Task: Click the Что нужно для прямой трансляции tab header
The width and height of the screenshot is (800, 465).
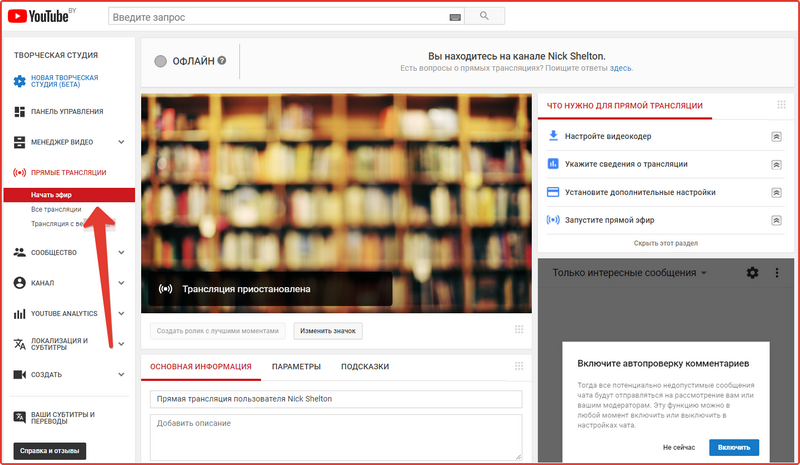Action: (624, 106)
